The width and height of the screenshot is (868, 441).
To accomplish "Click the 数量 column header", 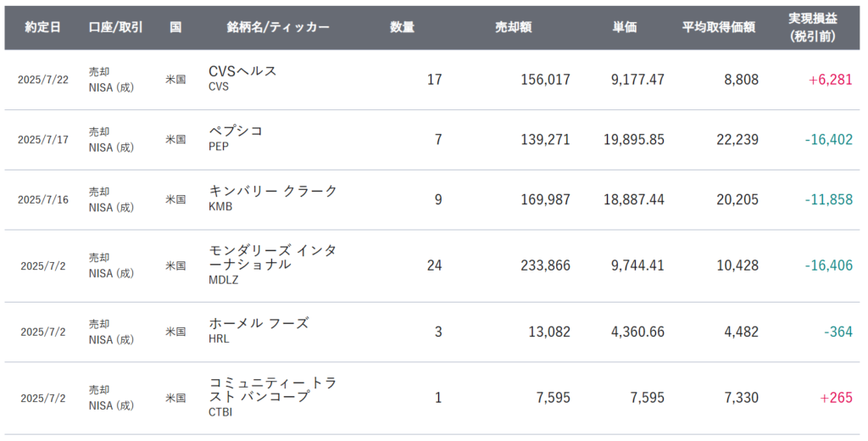I will [402, 27].
